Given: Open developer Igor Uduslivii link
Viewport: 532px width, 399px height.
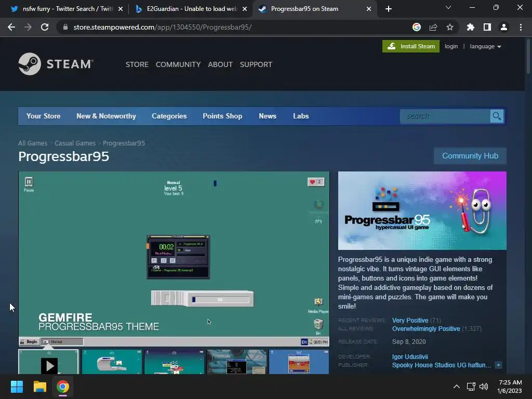Looking at the screenshot, I should pyautogui.click(x=410, y=356).
